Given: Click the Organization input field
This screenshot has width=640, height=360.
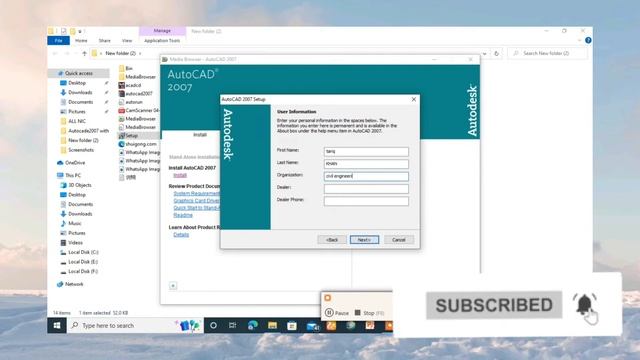Looking at the screenshot, I should 366,176.
